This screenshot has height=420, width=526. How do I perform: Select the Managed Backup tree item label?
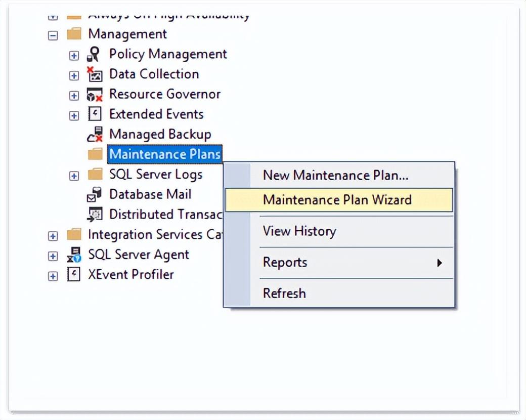(160, 135)
